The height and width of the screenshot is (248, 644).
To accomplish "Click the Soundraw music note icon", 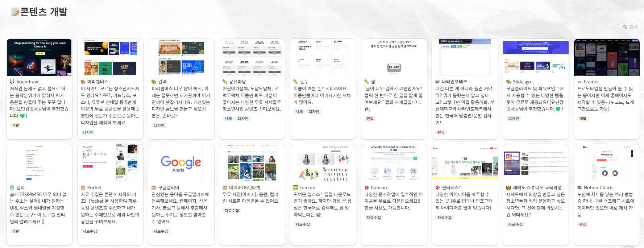I will click(x=12, y=82).
